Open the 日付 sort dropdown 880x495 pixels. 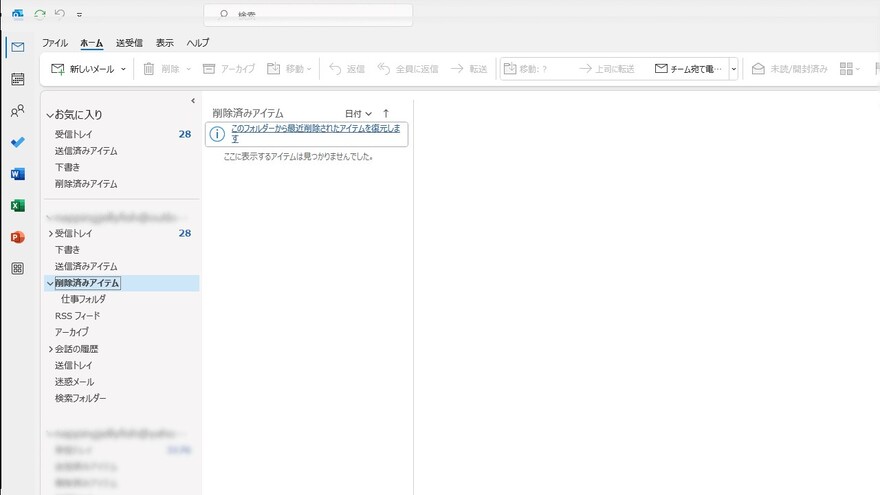pyautogui.click(x=358, y=114)
